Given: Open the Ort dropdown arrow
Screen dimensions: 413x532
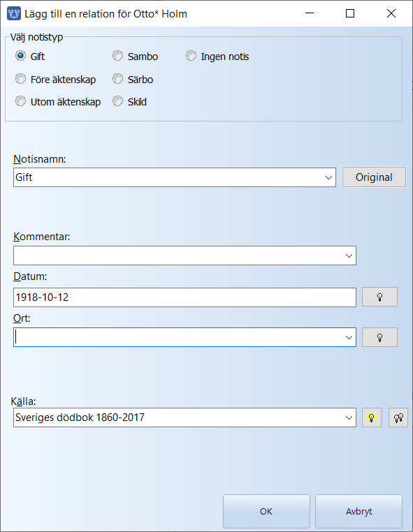Looking at the screenshot, I should [349, 338].
